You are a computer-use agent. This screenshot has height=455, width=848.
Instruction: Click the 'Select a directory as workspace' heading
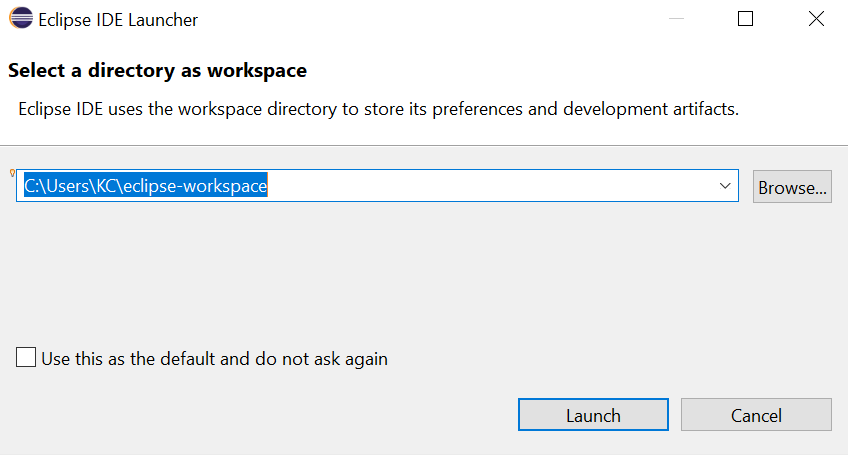(x=157, y=71)
